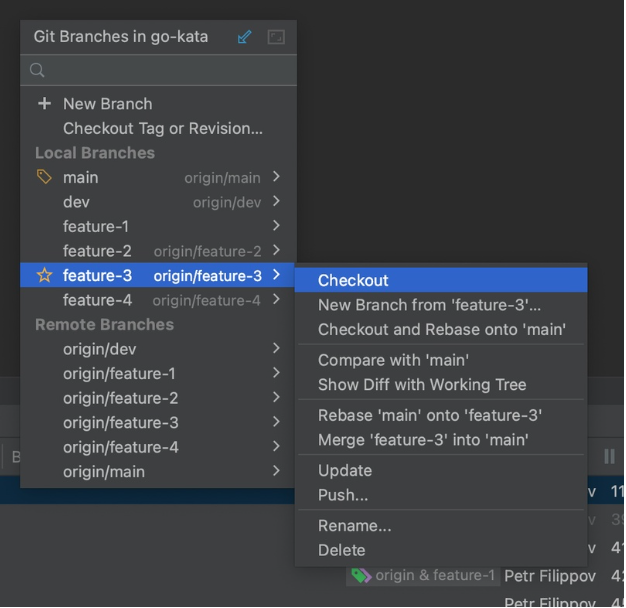The image size is (626, 608).
Task: Click the expand popup icon in header
Action: (276, 37)
